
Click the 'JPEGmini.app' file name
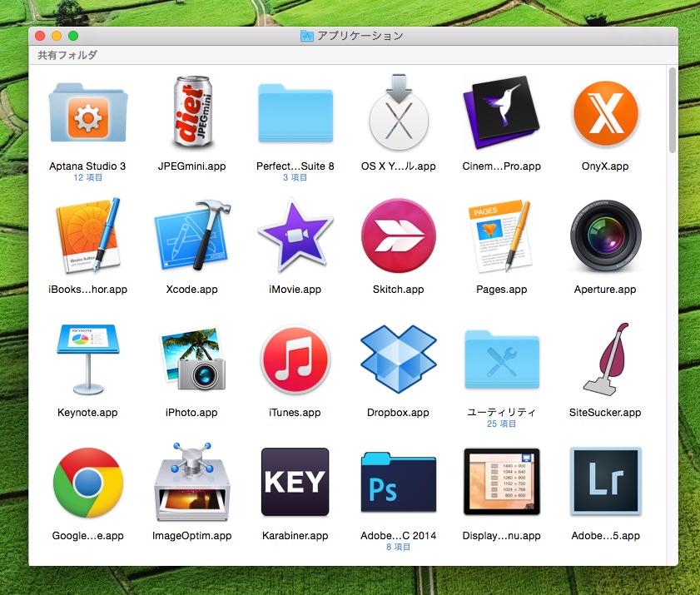(x=192, y=166)
